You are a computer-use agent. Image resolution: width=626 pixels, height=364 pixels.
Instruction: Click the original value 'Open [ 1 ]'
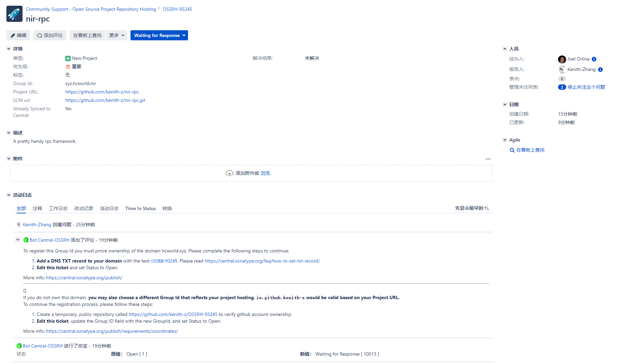coord(137,354)
